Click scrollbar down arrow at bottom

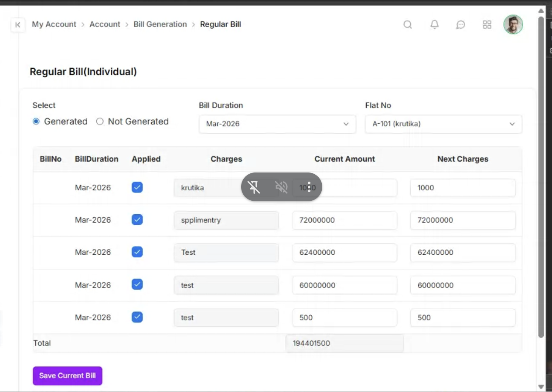[541, 387]
